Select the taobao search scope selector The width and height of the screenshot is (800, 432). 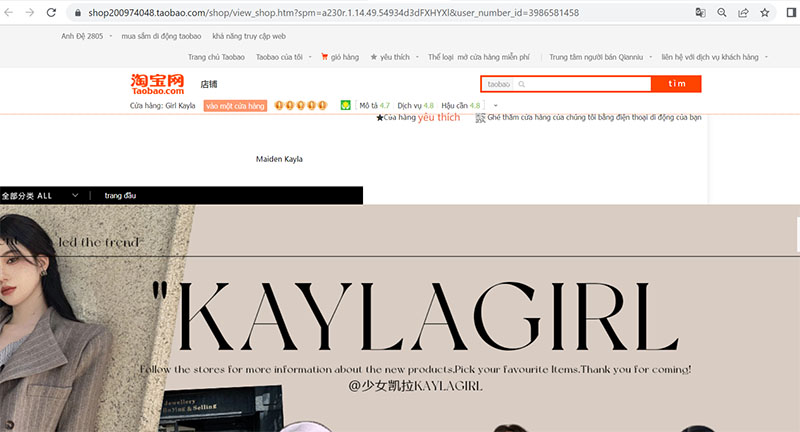point(498,84)
